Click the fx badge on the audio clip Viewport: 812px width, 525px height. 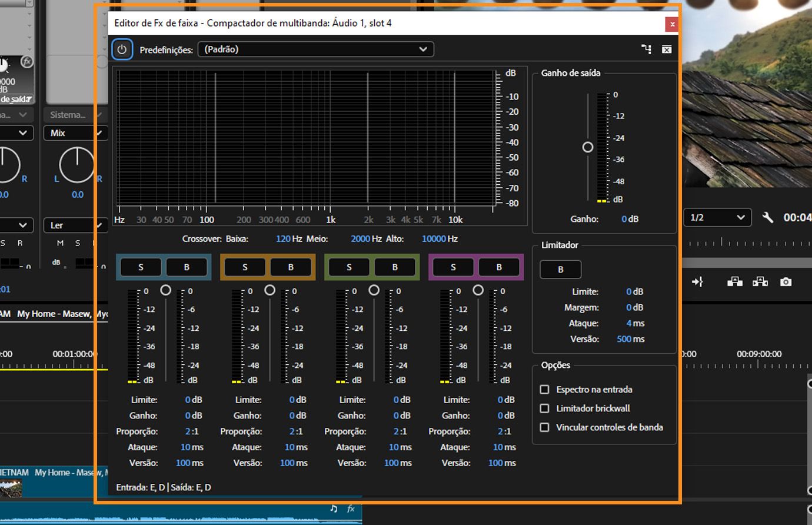350,509
